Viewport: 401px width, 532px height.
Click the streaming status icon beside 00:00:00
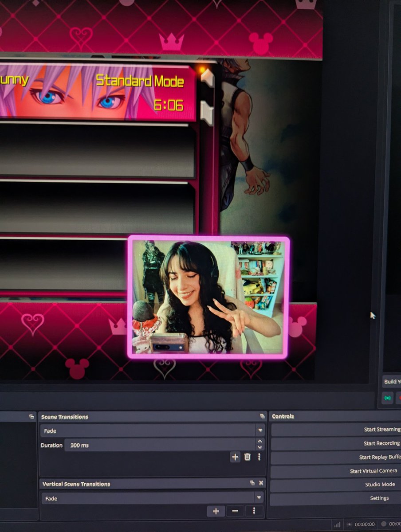(350, 524)
